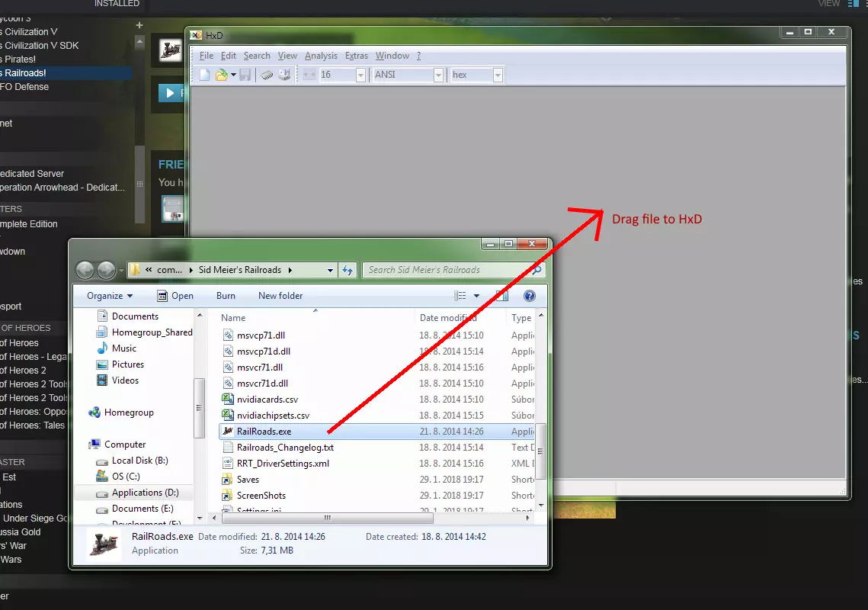Select the Railroads_Changelog.txt file
Image resolution: width=868 pixels, height=610 pixels.
(285, 448)
